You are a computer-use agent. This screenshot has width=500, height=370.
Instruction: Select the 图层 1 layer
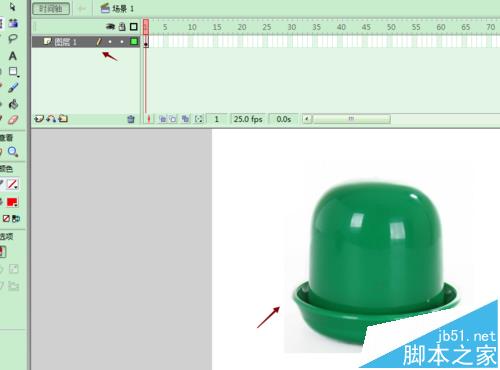[x=86, y=42]
